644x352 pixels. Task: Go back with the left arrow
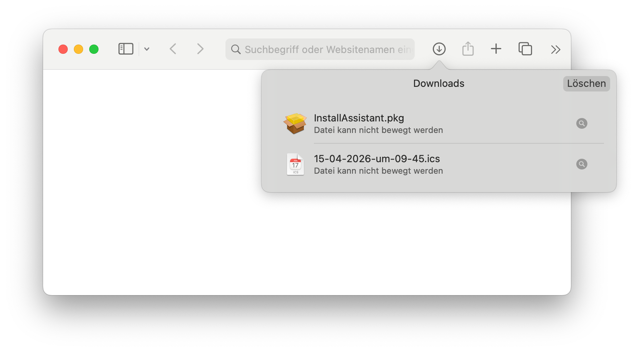[173, 49]
